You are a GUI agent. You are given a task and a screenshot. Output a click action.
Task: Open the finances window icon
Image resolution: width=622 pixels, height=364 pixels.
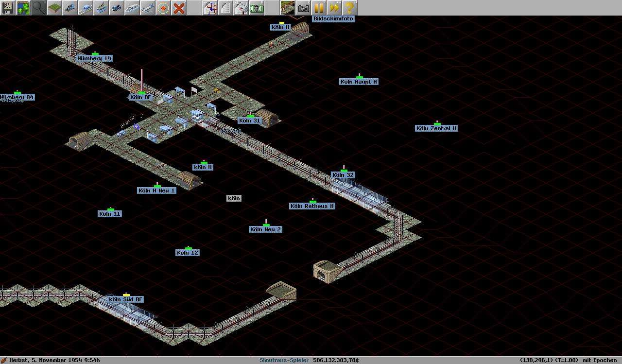pyautogui.click(x=257, y=8)
